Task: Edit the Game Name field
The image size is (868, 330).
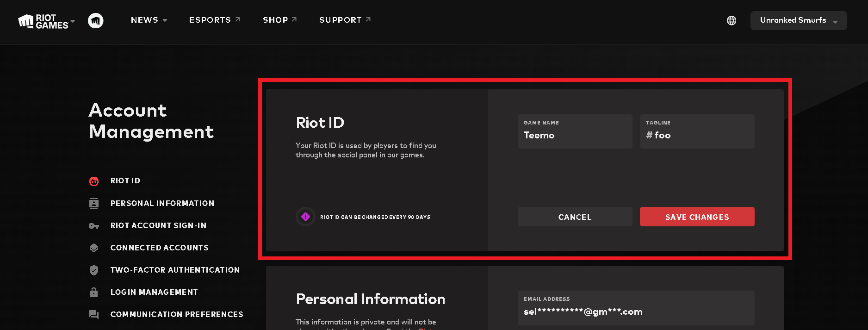Action: 575,131
